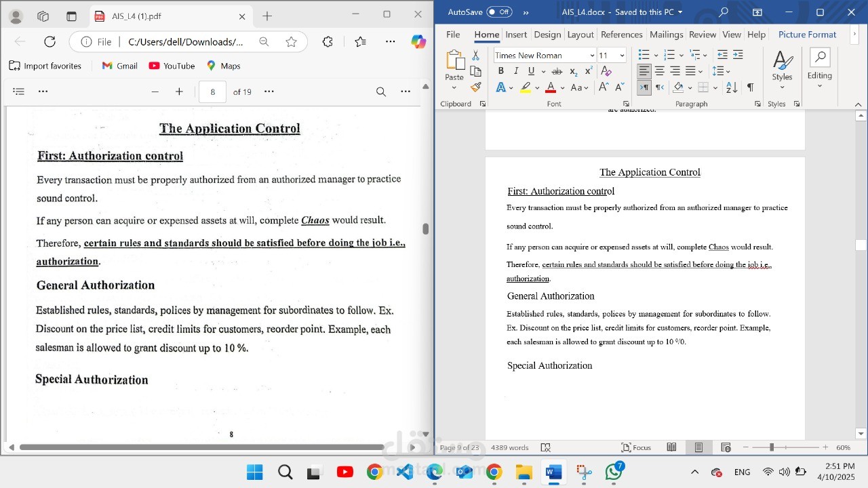Click the Right-to-Left text direction icon
Image resolution: width=868 pixels, height=488 pixels.
660,87
